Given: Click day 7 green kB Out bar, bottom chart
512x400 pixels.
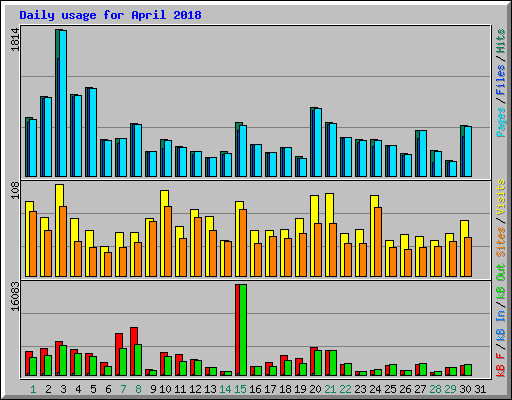Looking at the screenshot, I should point(123,362).
